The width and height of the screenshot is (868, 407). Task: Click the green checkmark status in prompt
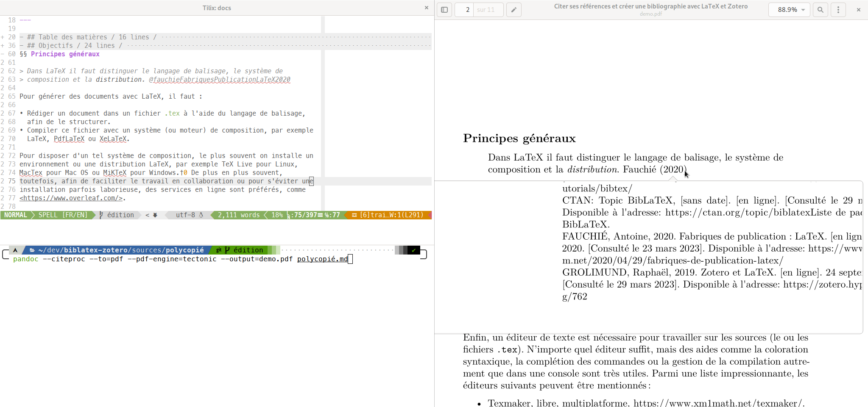(x=414, y=250)
